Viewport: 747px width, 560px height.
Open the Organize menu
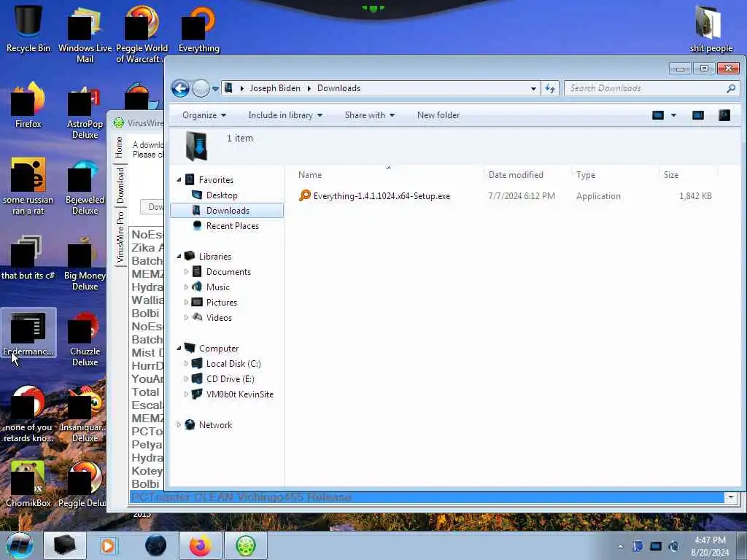pyautogui.click(x=204, y=115)
